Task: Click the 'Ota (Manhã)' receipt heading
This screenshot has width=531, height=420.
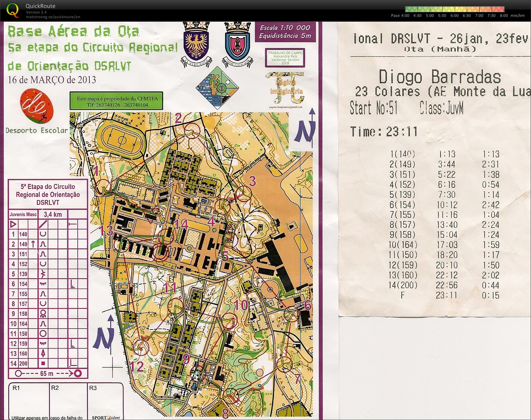Action: point(440,49)
